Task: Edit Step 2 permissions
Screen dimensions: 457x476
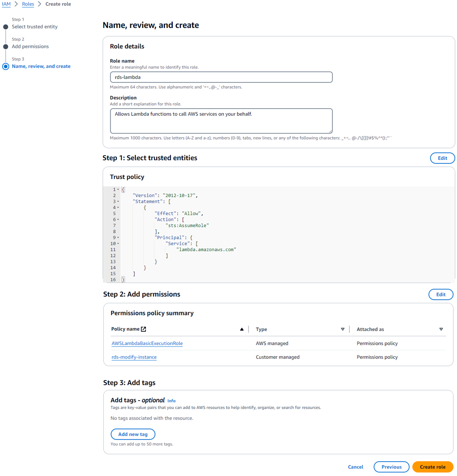Action: 440,295
